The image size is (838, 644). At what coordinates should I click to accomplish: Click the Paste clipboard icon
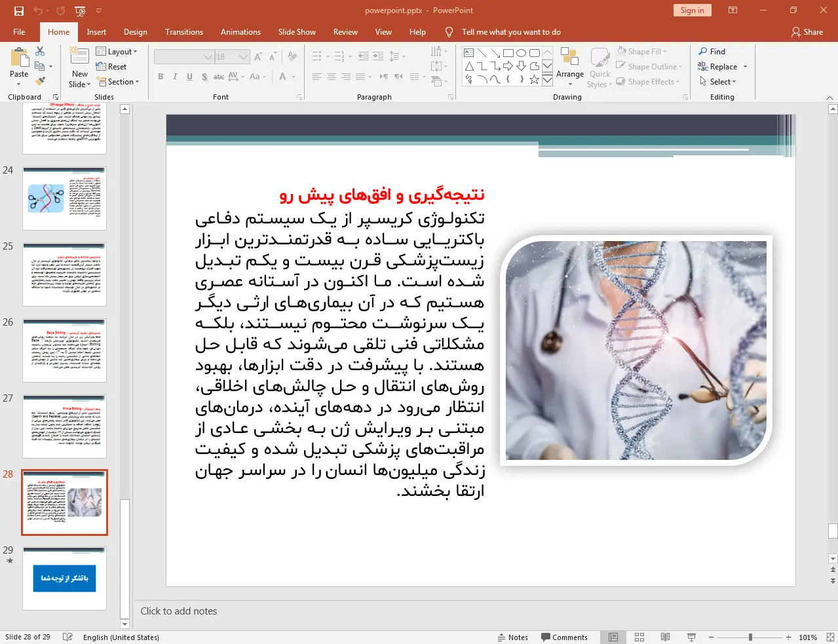(x=19, y=57)
